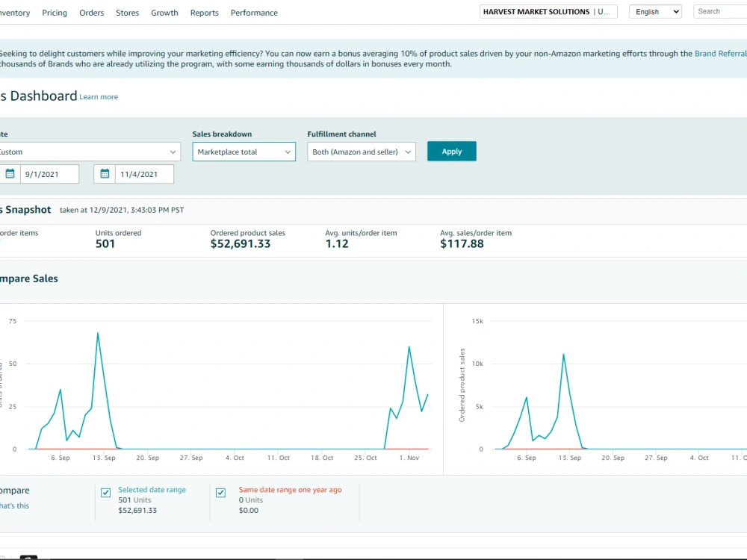Open the Harvest Market Solutions account switcher
This screenshot has width=747, height=560.
[548, 11]
